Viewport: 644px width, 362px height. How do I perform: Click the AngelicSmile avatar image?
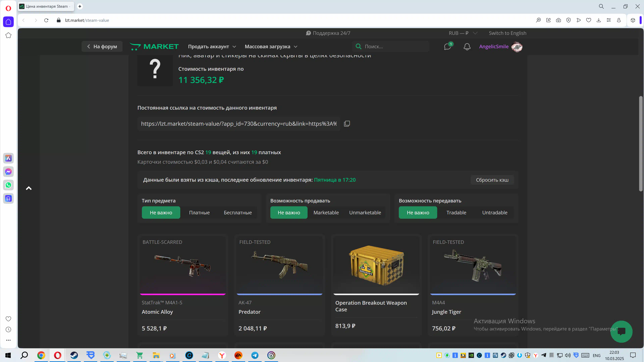click(x=517, y=47)
